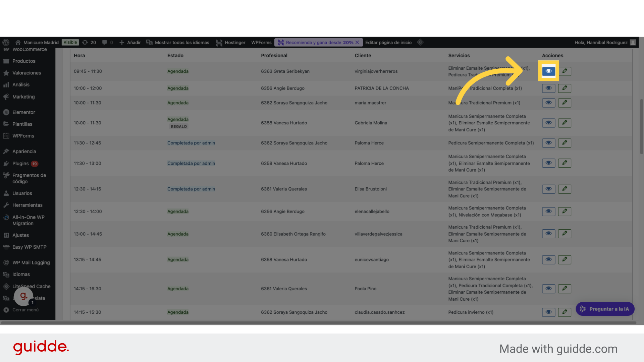
Task: Click the edit pencil for PATRICIA DE LA CONCHA's appointment
Action: (565, 88)
